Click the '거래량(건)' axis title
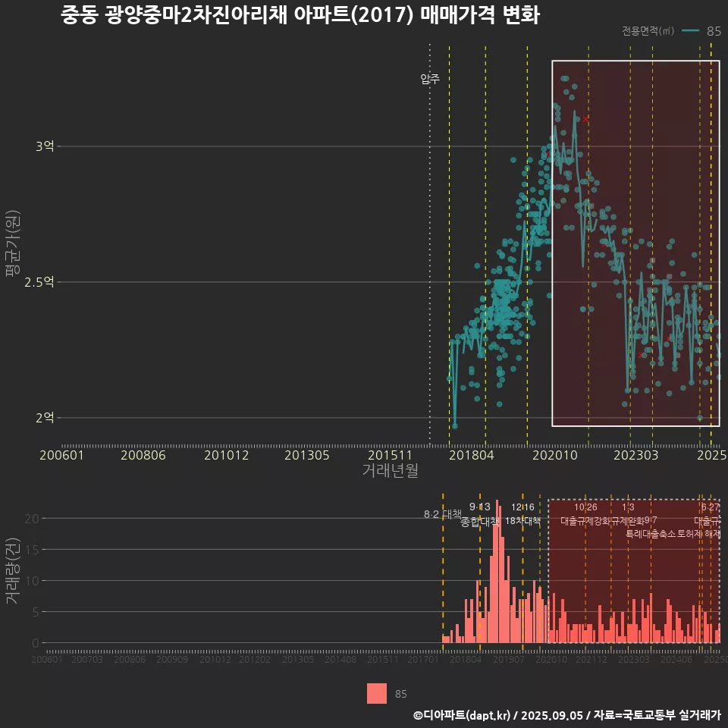This screenshot has height=728, width=728. [12, 570]
